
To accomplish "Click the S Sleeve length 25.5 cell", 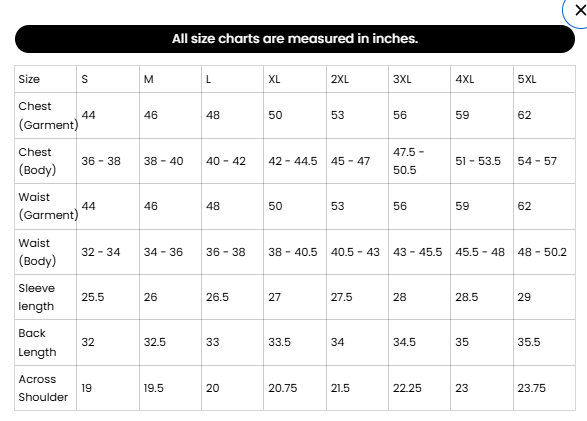I will [108, 297].
